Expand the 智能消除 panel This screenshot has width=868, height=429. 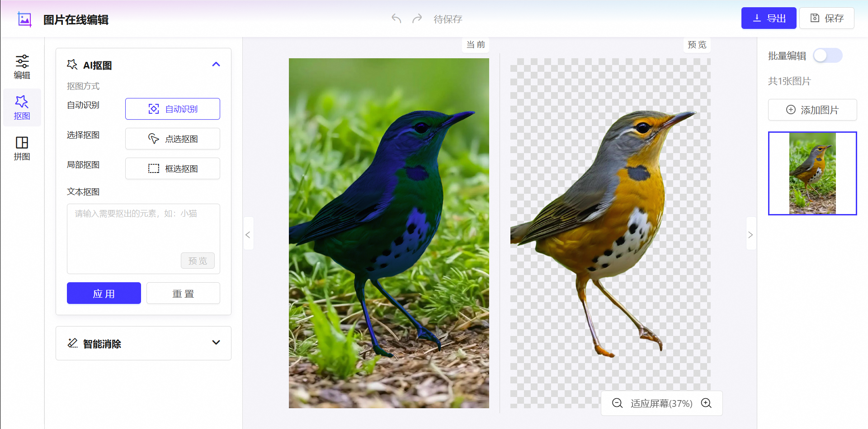[216, 343]
